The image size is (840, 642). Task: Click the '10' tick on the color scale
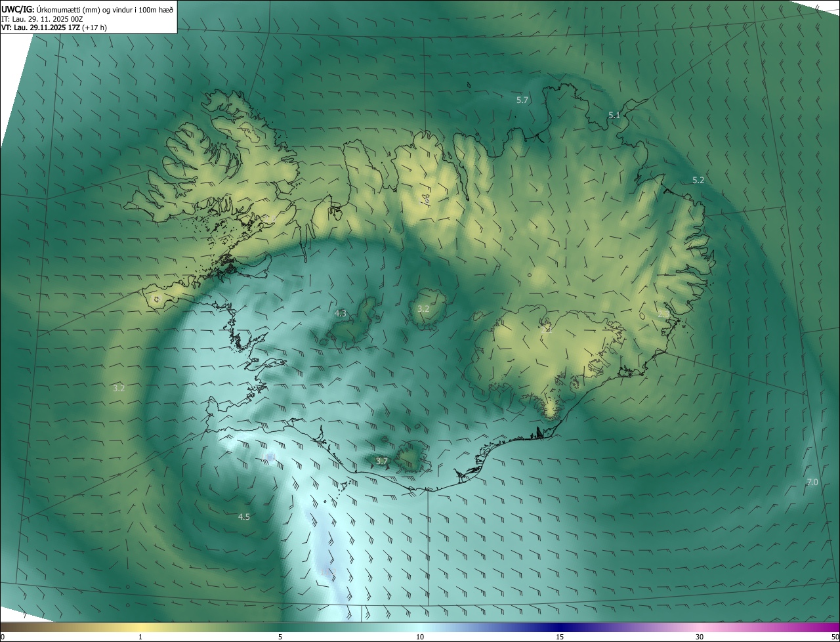(420, 637)
